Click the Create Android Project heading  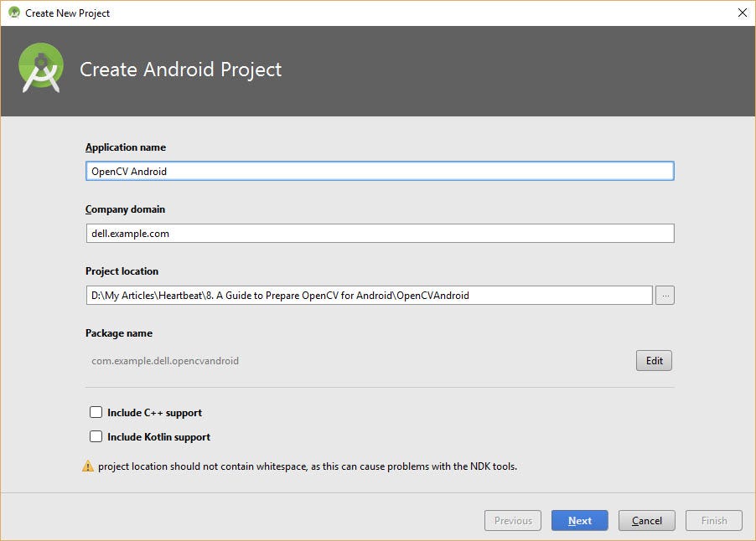coord(180,70)
